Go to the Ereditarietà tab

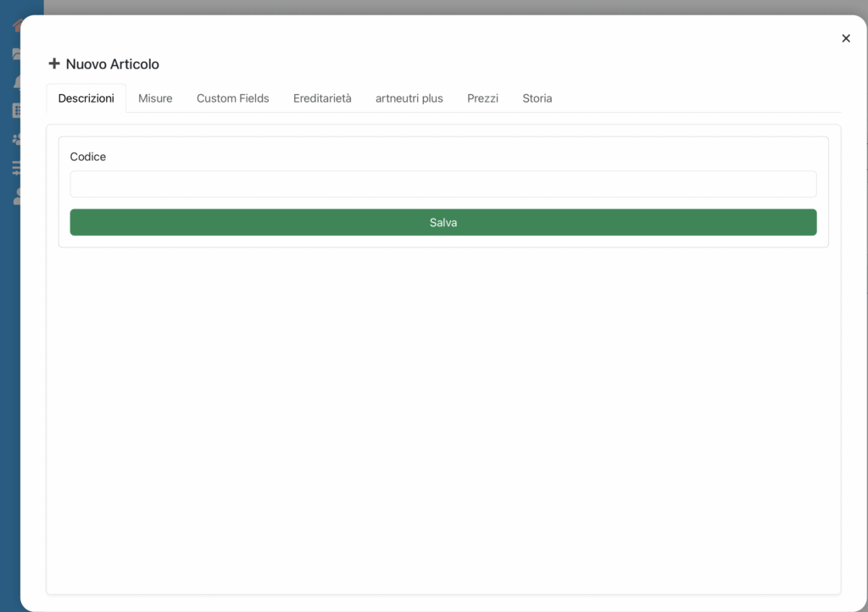click(322, 98)
